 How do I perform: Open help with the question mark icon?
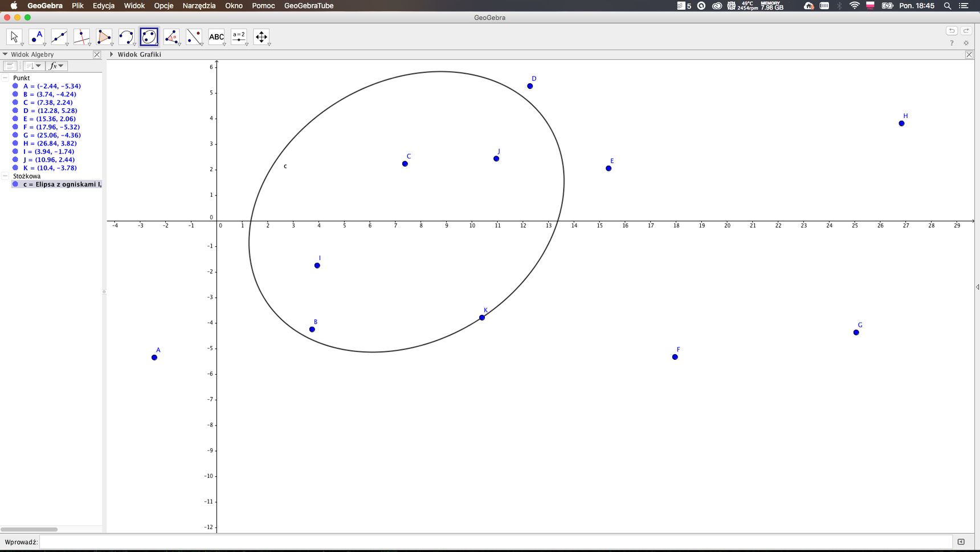[x=952, y=43]
